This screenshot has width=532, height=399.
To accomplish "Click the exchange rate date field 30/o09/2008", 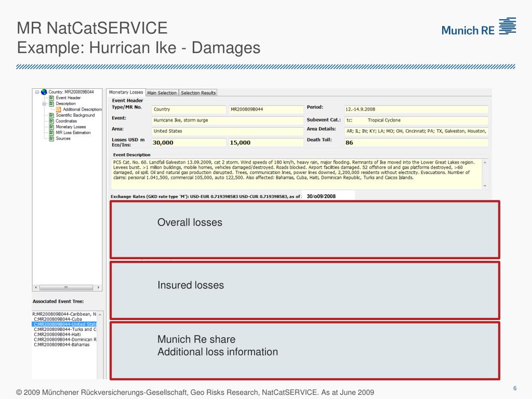I will tap(328, 196).
